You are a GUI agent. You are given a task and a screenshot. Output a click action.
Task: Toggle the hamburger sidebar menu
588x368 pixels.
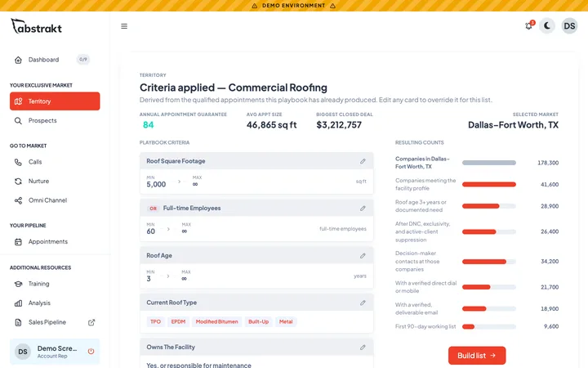pyautogui.click(x=124, y=26)
